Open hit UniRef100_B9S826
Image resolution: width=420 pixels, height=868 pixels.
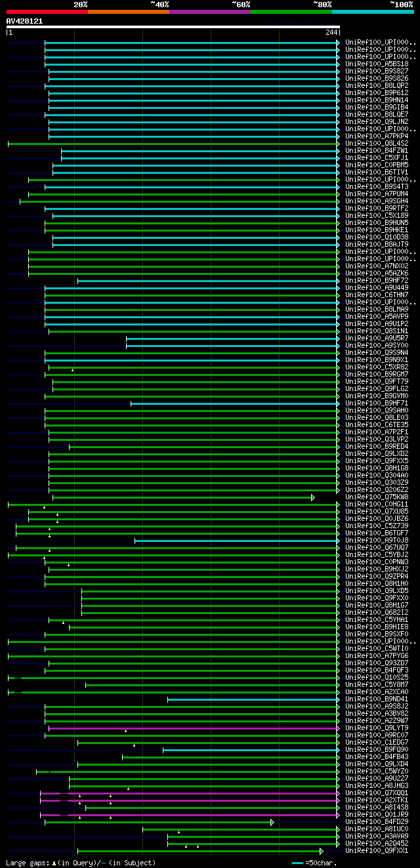(377, 78)
